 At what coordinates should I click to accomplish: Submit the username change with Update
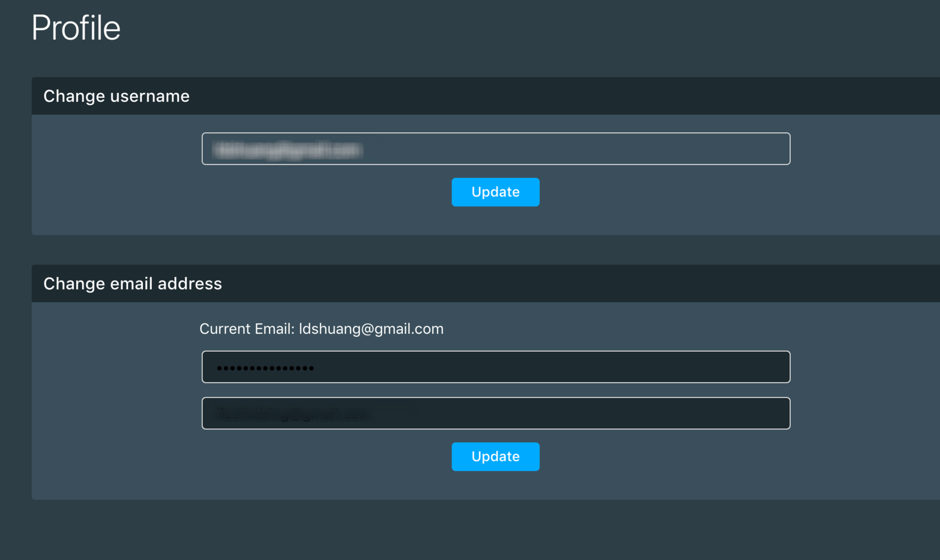(495, 192)
